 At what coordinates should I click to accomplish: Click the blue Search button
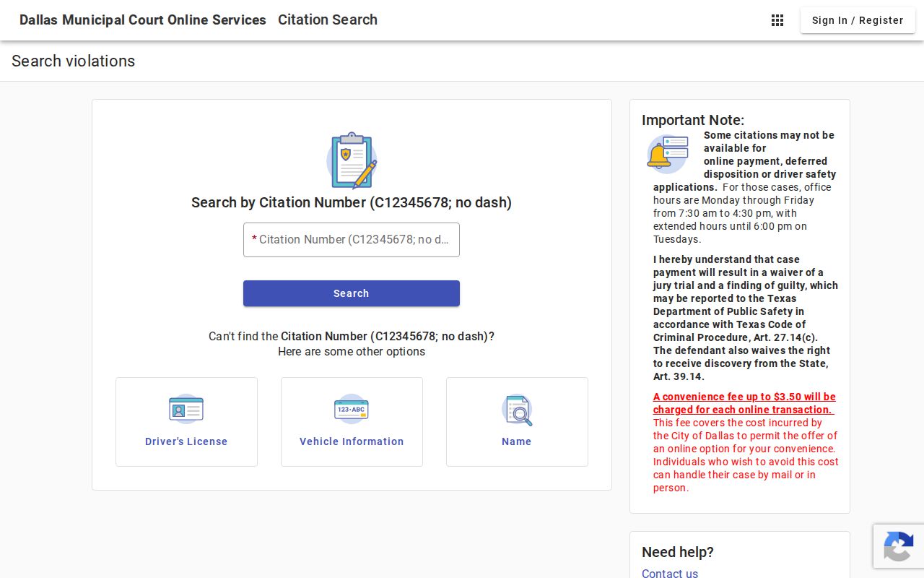352,293
